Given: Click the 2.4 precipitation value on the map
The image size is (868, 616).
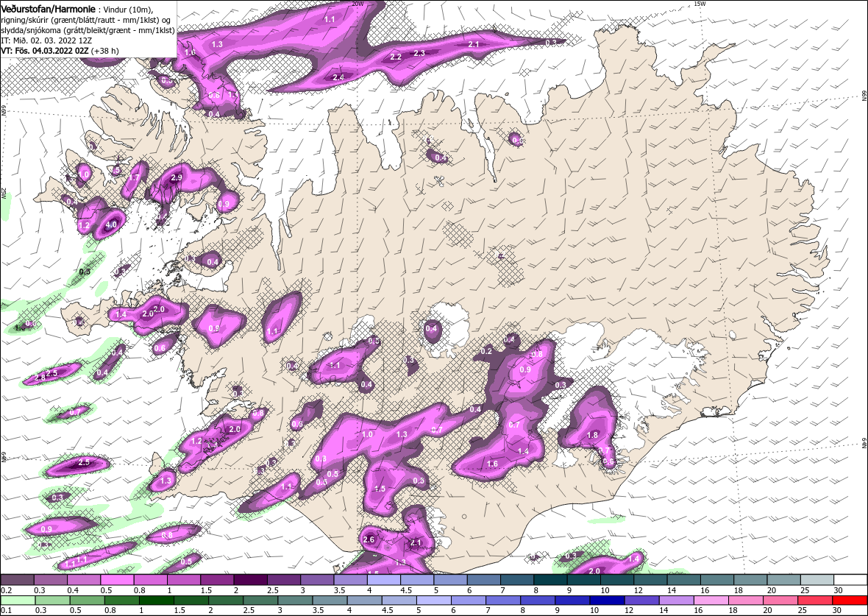Looking at the screenshot, I should tap(338, 77).
